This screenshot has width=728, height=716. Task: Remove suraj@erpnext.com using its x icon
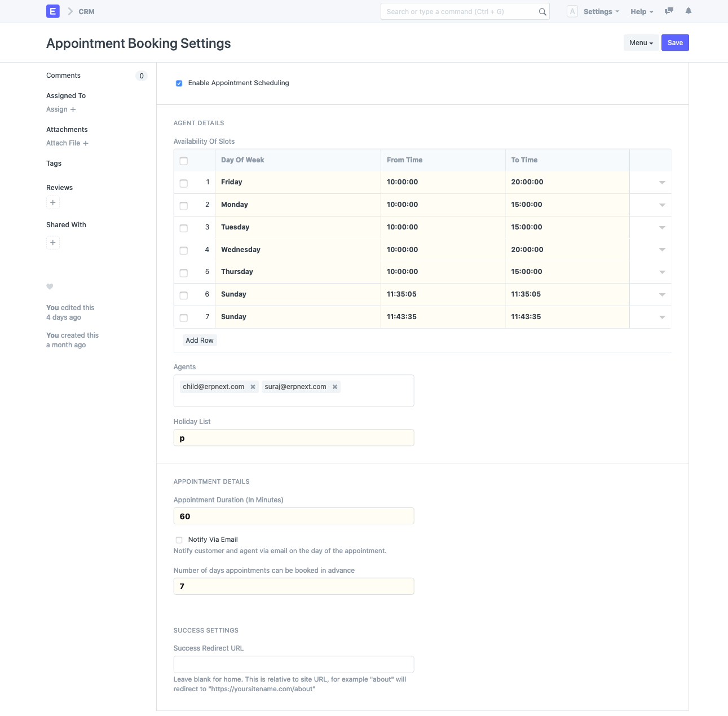334,387
